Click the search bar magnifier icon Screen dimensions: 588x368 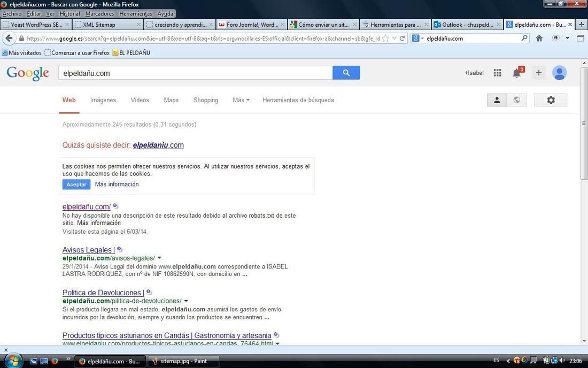pyautogui.click(x=524, y=38)
